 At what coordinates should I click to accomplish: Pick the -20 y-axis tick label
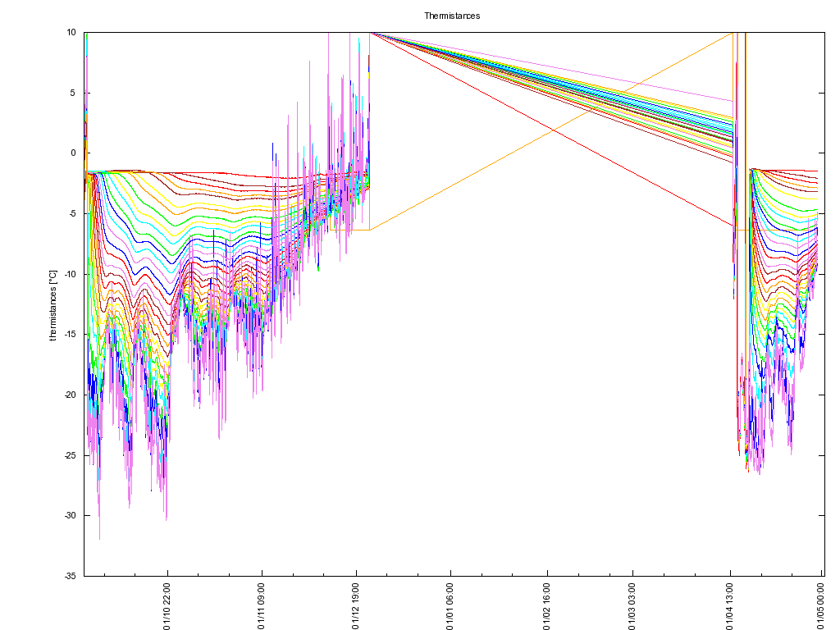70,395
